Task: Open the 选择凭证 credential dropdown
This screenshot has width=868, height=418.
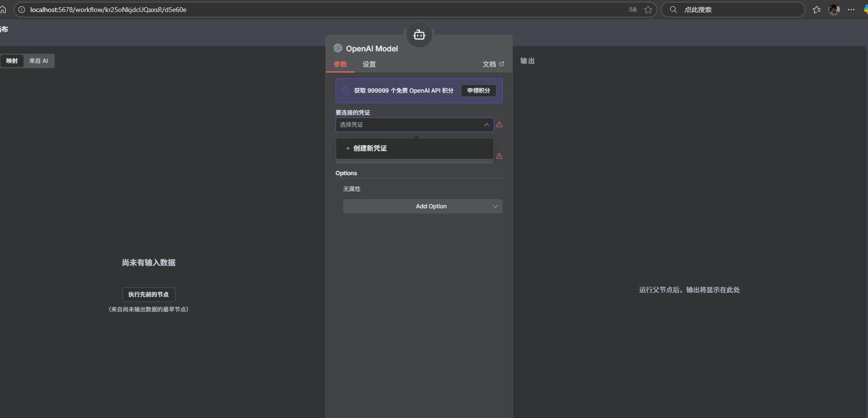Action: (x=415, y=125)
